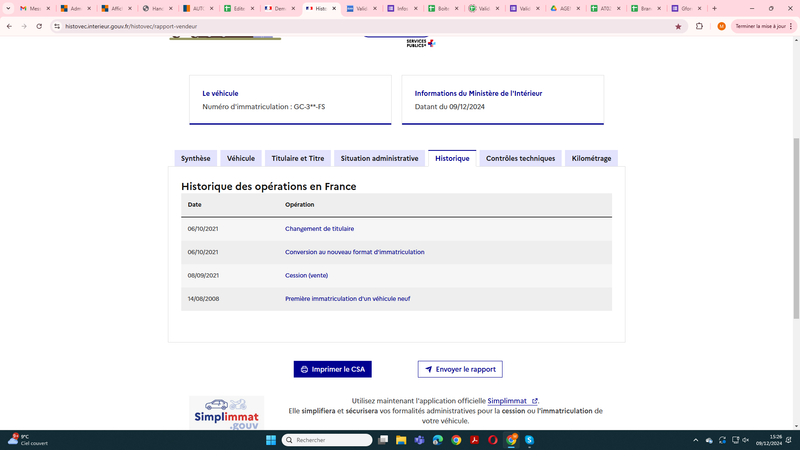The width and height of the screenshot is (800, 450).
Task: Click in the Rechercher taskbar search field
Action: pyautogui.click(x=327, y=440)
